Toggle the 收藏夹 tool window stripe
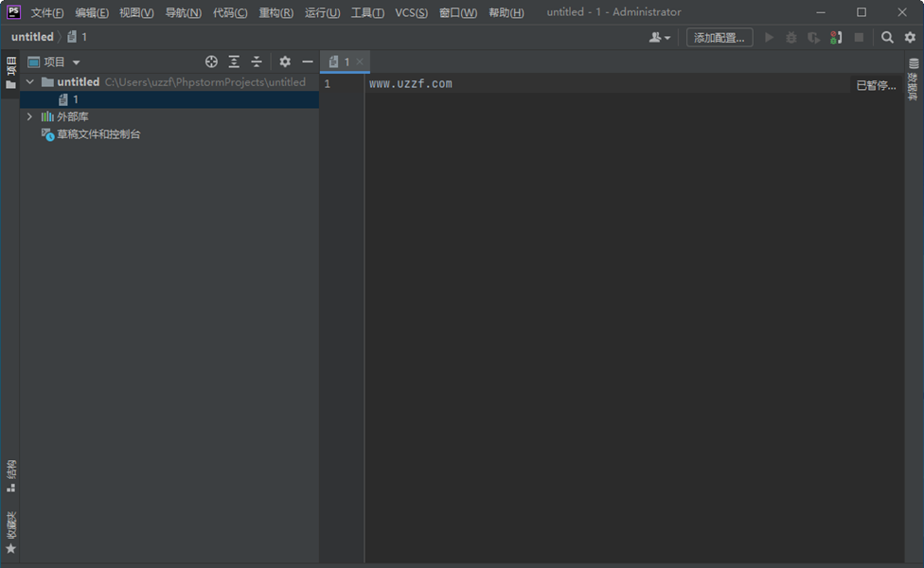Image resolution: width=924 pixels, height=568 pixels. click(x=10, y=533)
